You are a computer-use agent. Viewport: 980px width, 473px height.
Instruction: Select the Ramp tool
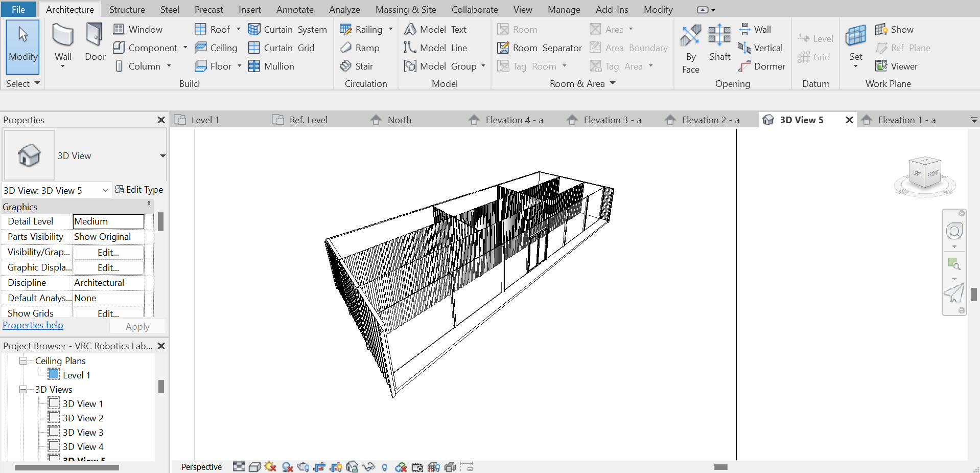pos(360,48)
